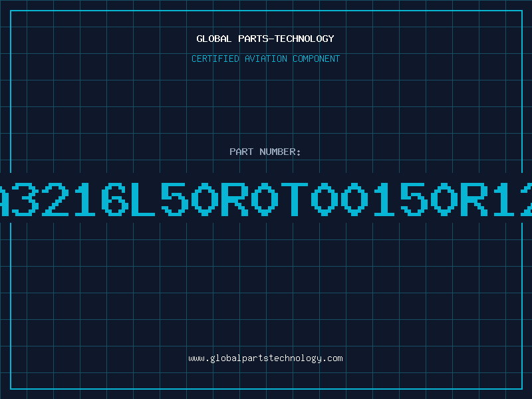The image size is (532, 399).
Task: Select the PARTS-TECHNOLOGY heading text
Action: tap(286, 39)
